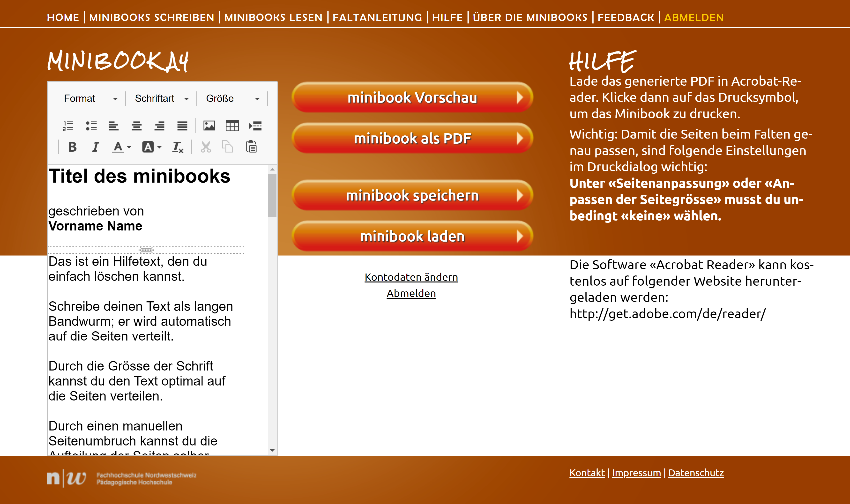This screenshot has height=504, width=850.
Task: Click the insert image icon
Action: tap(209, 126)
